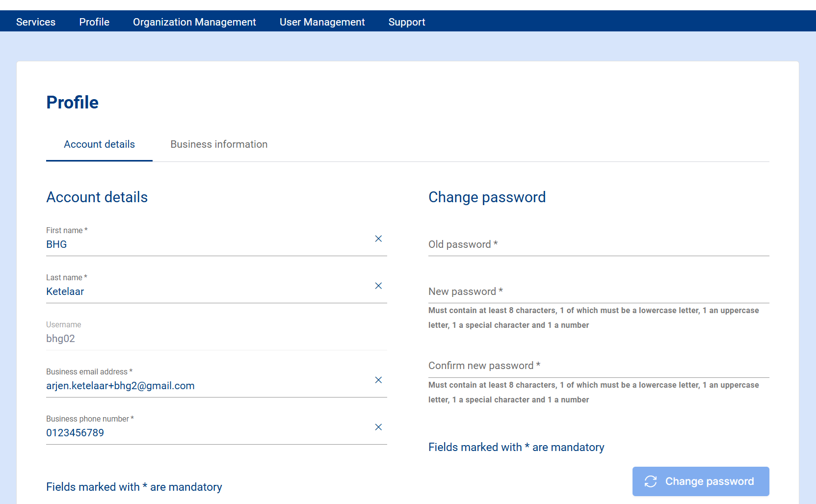Click password rule hint below New password
Viewport: 816px width, 504px height.
594,318
